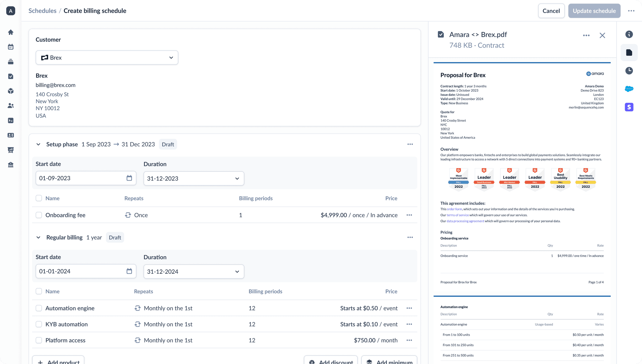The image size is (642, 364).
Task: Open the checkmark document icon in the left sidebar
Action: 11,76
